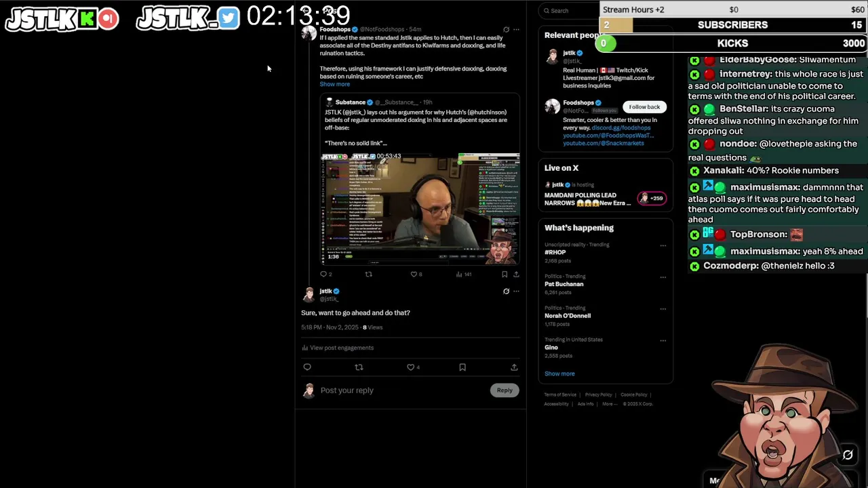This screenshot has height=488, width=868.
Task: Click @thenielz mention in Cozmoderp's chat message
Action: coord(783,266)
